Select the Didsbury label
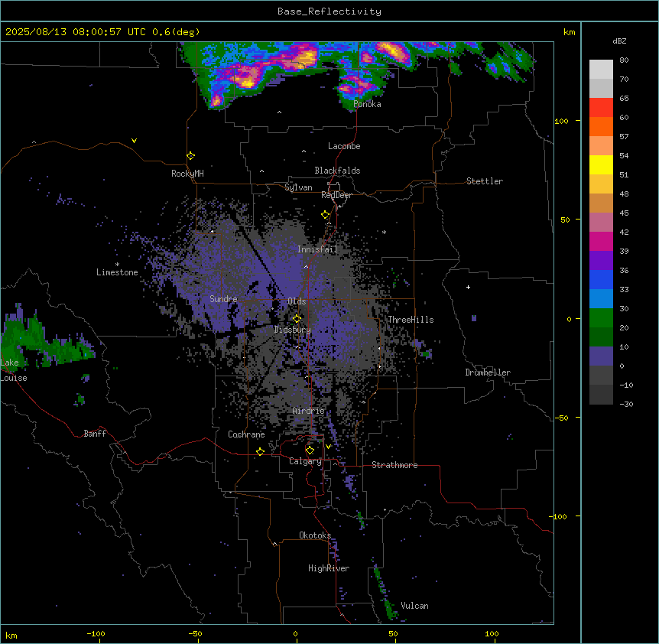Image resolution: width=659 pixels, height=644 pixels. point(293,330)
